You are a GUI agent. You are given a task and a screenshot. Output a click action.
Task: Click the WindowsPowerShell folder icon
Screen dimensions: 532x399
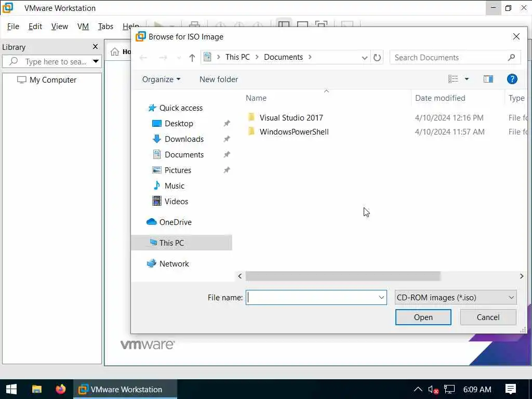pyautogui.click(x=251, y=131)
